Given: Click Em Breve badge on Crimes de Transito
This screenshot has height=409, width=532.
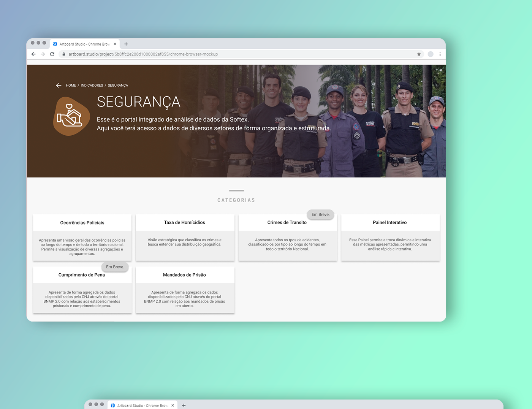Looking at the screenshot, I should 320,214.
